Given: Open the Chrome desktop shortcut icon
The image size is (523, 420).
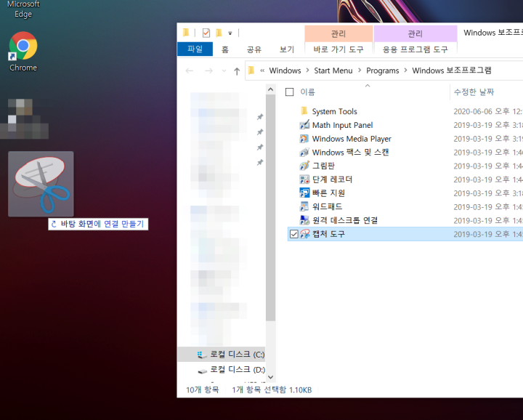Looking at the screenshot, I should (x=23, y=46).
